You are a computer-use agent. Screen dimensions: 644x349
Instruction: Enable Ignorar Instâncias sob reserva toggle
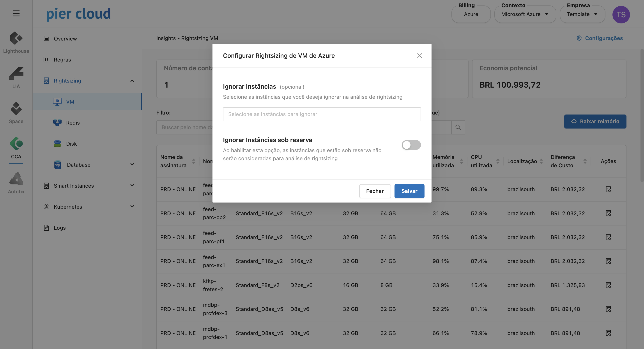click(411, 145)
